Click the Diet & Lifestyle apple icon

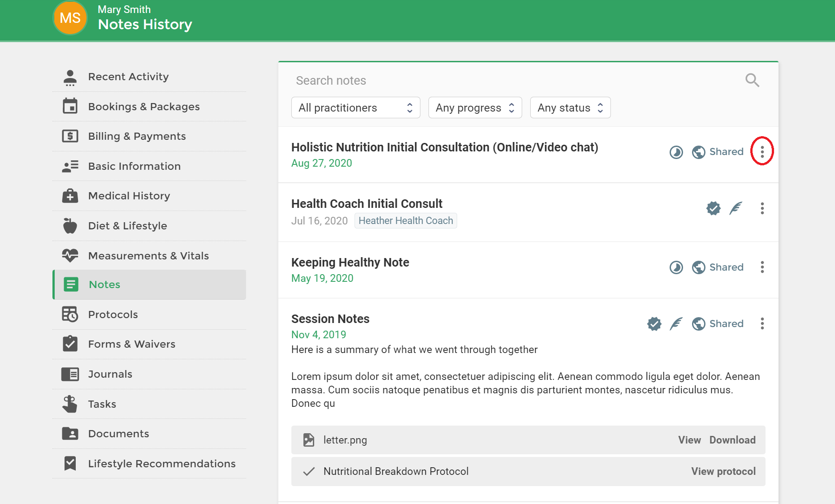[x=70, y=226]
